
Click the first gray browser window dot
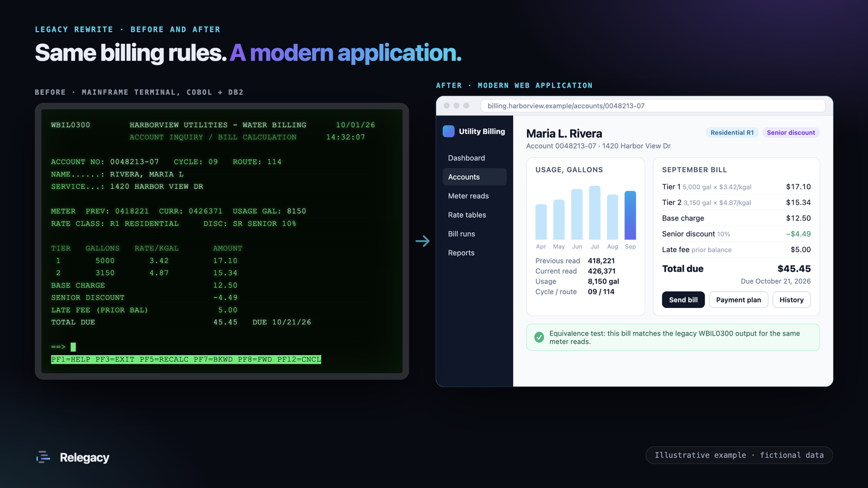coord(447,106)
